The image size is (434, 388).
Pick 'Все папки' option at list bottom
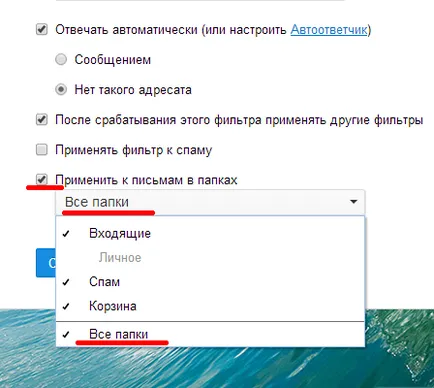coord(210,334)
